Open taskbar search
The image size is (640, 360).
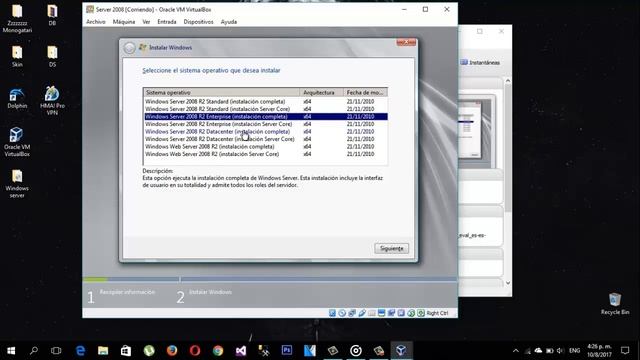tap(34, 351)
